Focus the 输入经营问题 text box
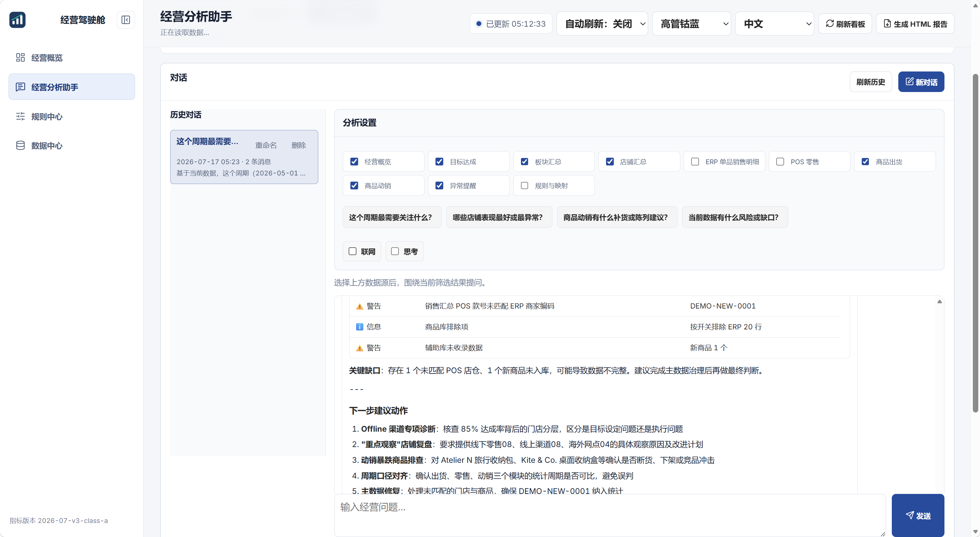Viewport: 980px width, 537px height. pyautogui.click(x=610, y=515)
